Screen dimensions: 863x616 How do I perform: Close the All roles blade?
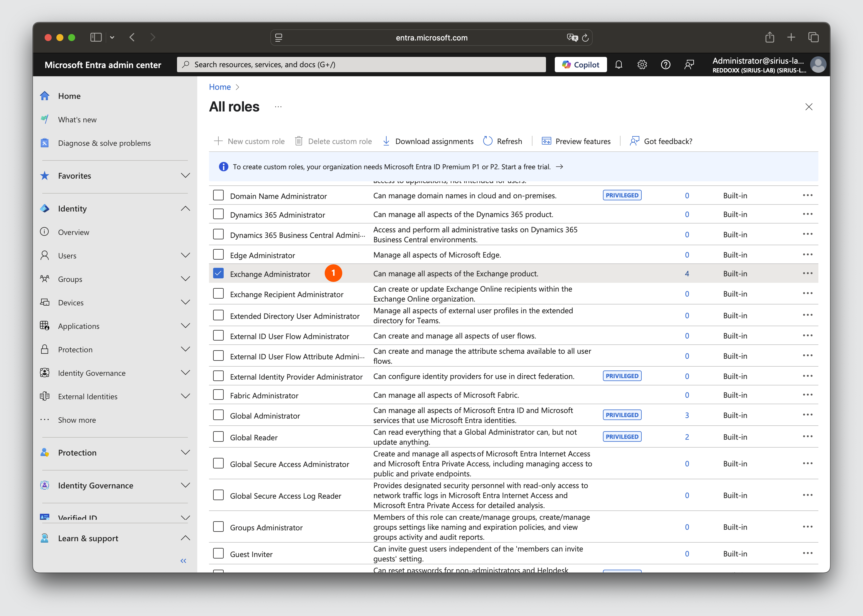coord(809,107)
